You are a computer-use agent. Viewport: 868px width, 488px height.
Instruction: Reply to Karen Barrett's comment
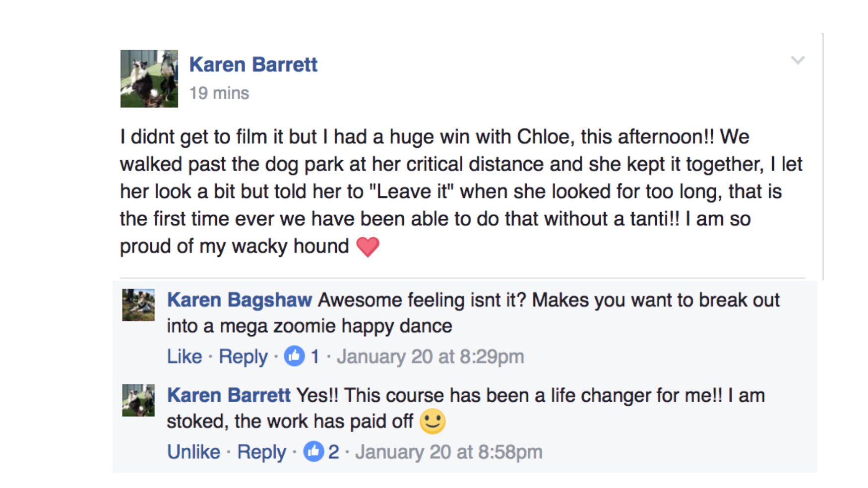coord(261,452)
